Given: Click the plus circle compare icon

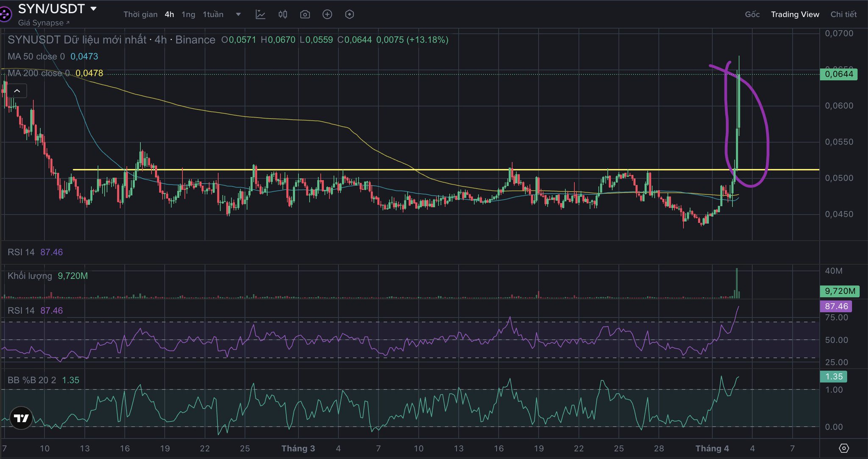Looking at the screenshot, I should tap(327, 14).
